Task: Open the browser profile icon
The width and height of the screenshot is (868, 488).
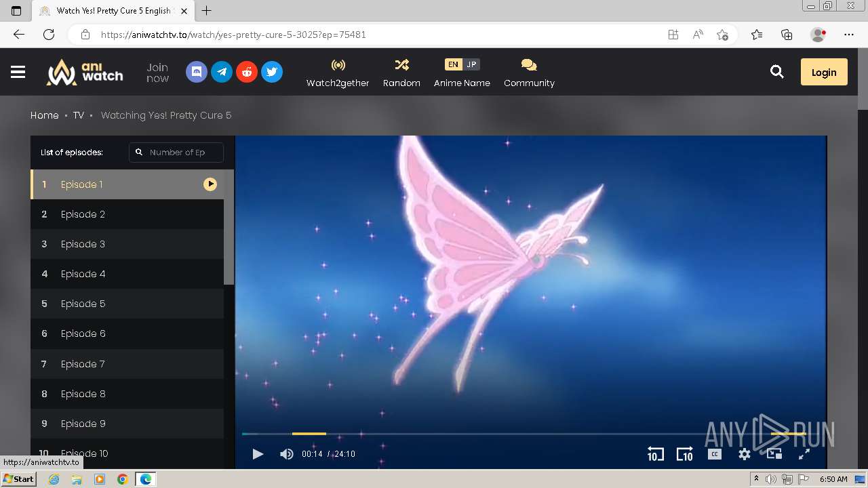Action: click(x=818, y=35)
